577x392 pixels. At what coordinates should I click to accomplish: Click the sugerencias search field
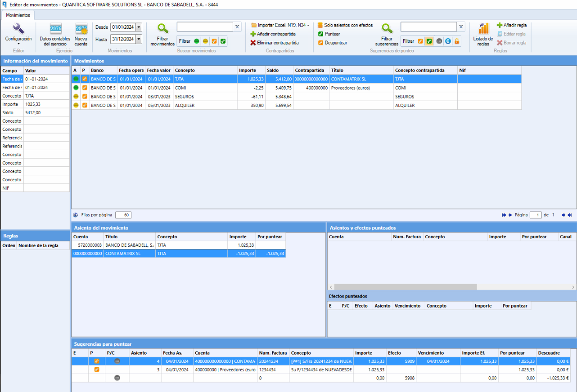[428, 27]
